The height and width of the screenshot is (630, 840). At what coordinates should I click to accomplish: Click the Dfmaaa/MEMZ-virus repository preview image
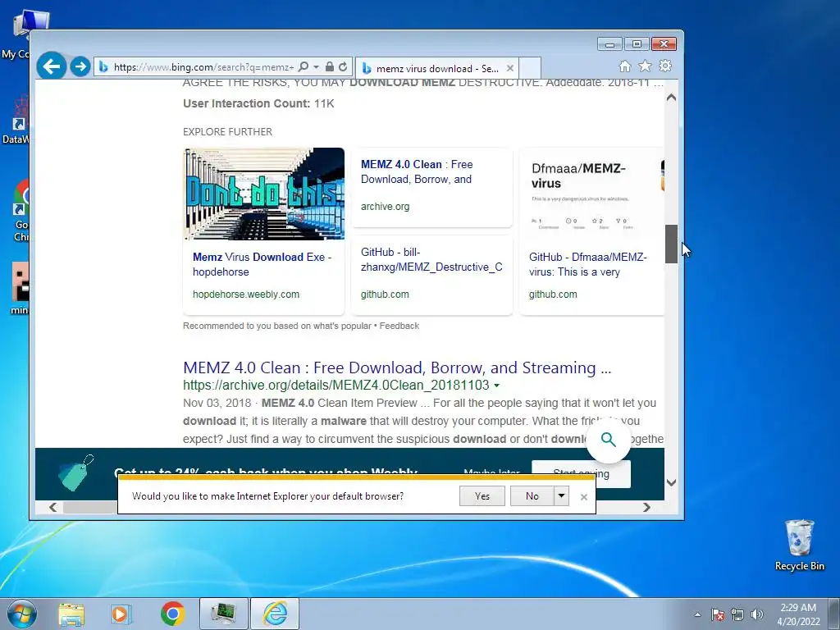click(x=591, y=194)
